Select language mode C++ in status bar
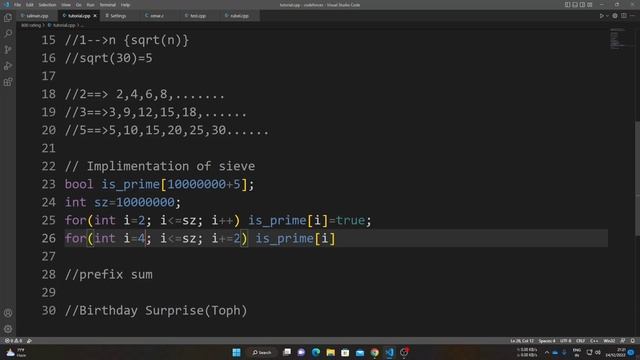640x360 pixels. [594, 340]
